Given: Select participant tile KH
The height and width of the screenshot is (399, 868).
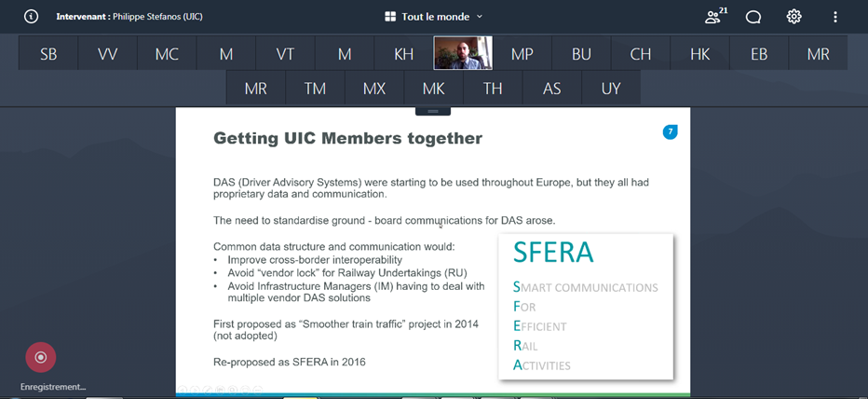Looking at the screenshot, I should pyautogui.click(x=403, y=54).
